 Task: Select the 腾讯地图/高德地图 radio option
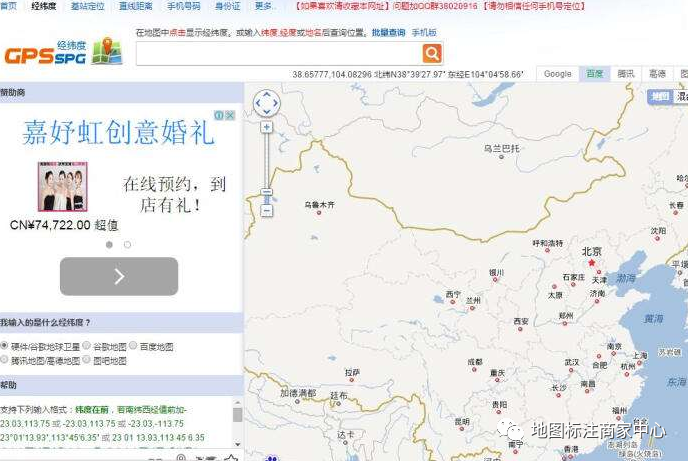pyautogui.click(x=5, y=360)
